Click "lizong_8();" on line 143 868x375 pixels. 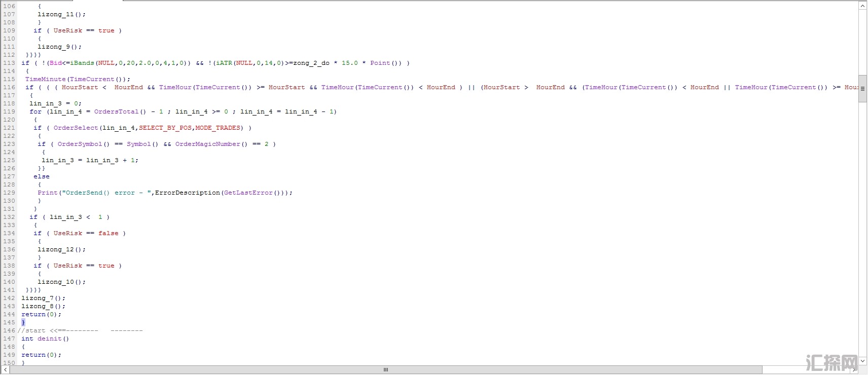(x=43, y=306)
